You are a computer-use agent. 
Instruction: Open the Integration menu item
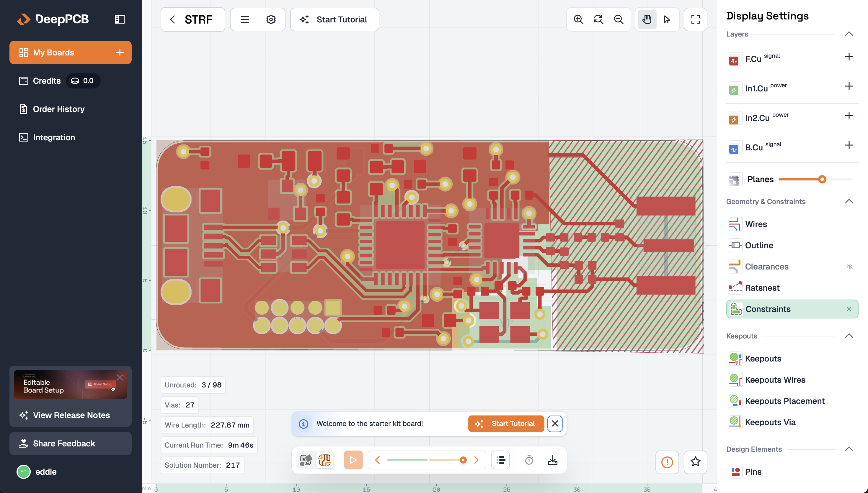[x=54, y=137]
